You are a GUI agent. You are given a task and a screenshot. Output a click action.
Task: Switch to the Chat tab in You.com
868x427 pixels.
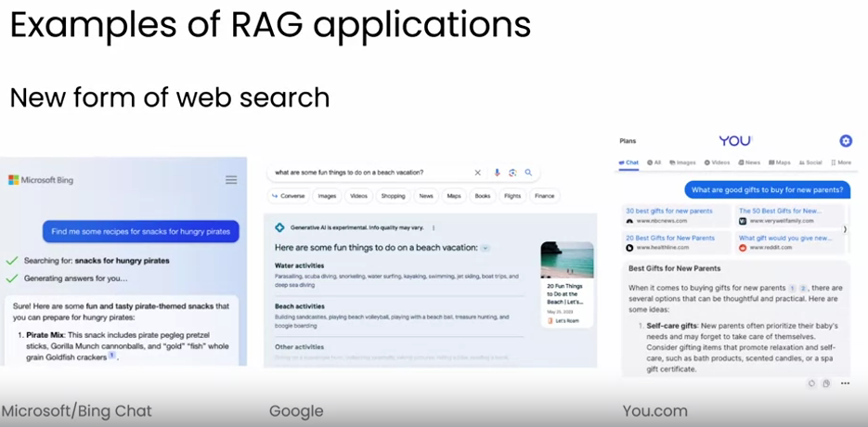pos(628,162)
